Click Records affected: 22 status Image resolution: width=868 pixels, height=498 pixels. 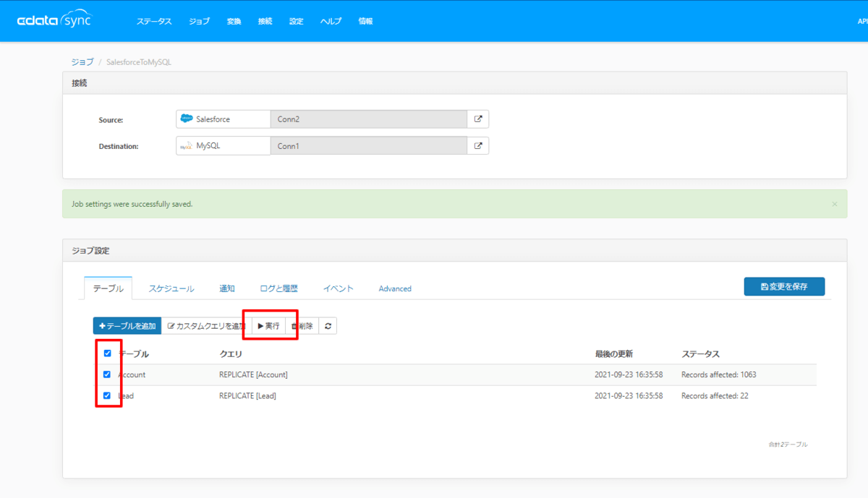pos(714,395)
